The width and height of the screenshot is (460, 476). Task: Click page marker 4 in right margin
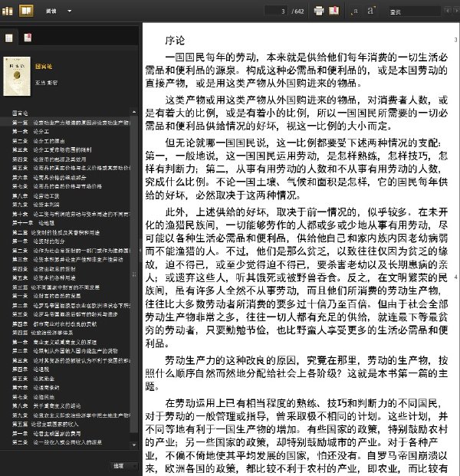point(455,277)
